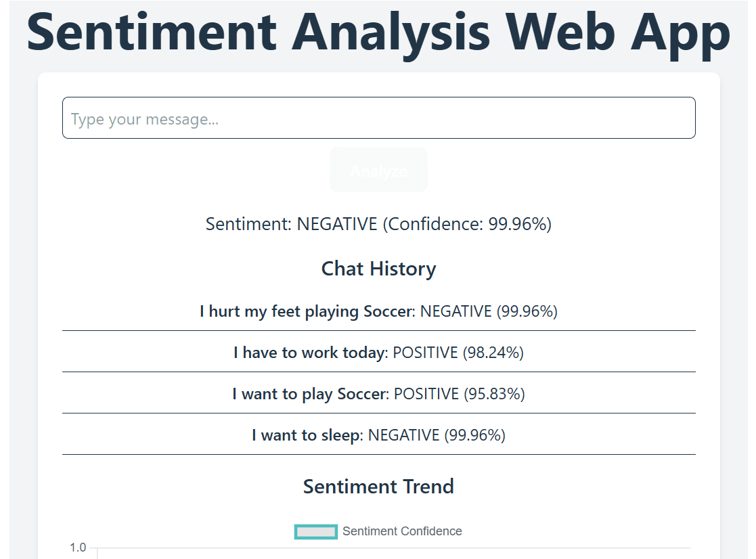The height and width of the screenshot is (559, 756).
Task: Click the Sentiment Trend heading
Action: click(x=378, y=487)
